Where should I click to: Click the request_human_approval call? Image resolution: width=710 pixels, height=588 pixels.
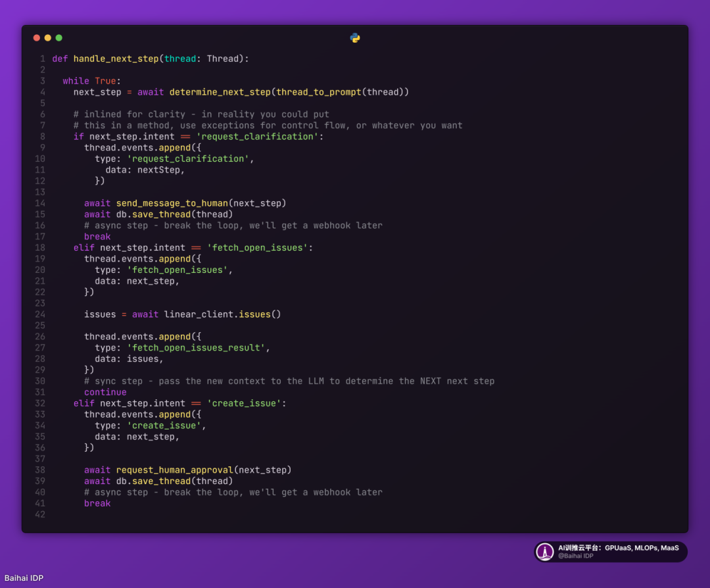pos(175,470)
